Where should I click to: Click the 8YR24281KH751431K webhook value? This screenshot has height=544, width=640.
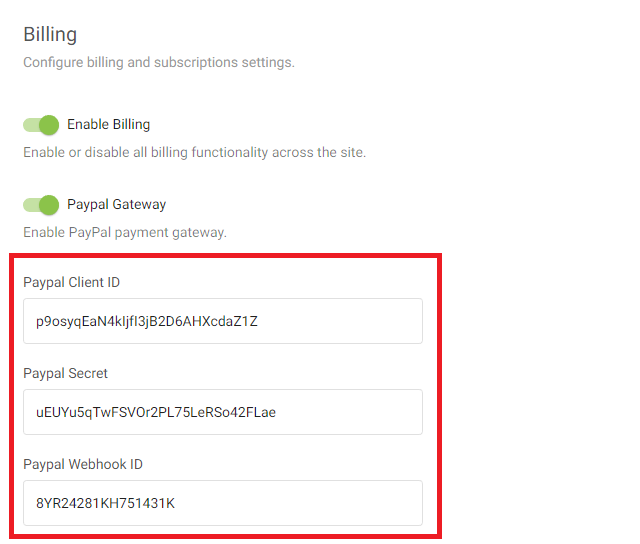tap(105, 503)
